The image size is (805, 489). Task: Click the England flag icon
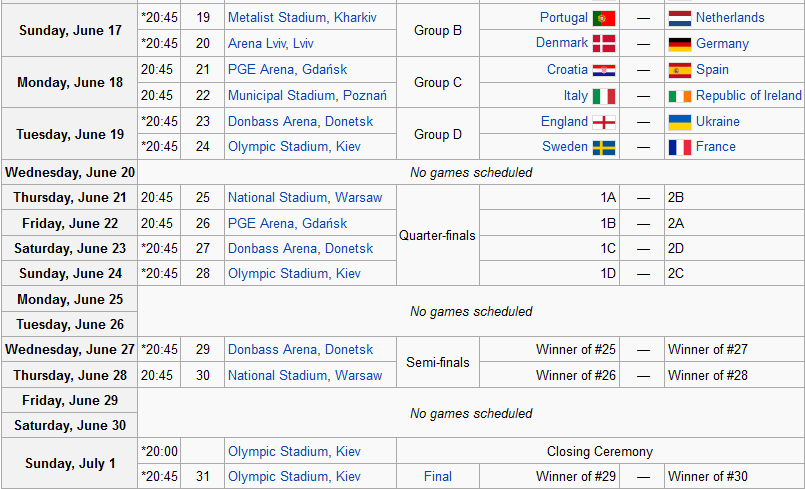point(604,122)
